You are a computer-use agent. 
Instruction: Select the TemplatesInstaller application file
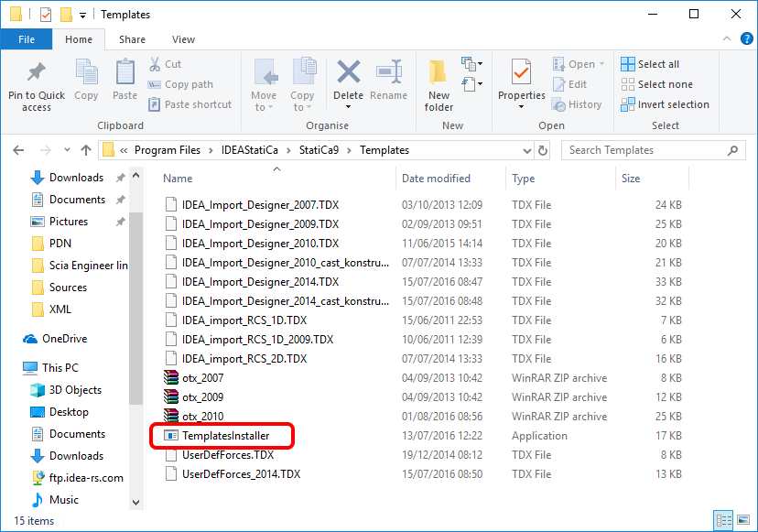click(x=225, y=436)
